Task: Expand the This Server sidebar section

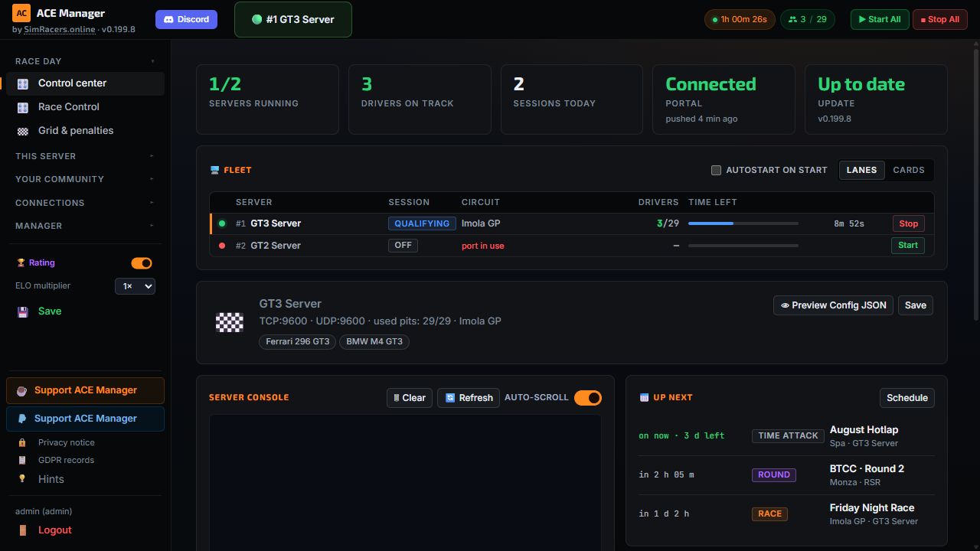Action: coord(85,156)
